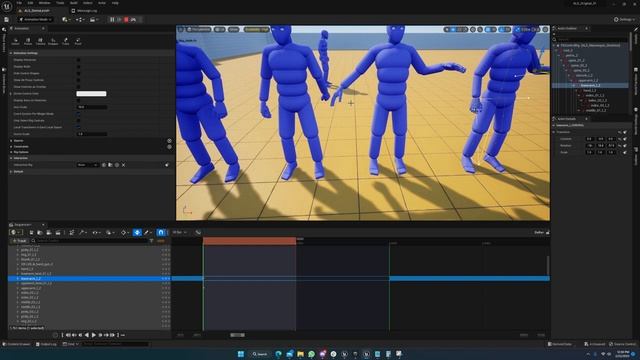Screen dimensions: 640x360
Task: Key the Scale values in Anim Details
Action: pyautogui.click(x=625, y=152)
